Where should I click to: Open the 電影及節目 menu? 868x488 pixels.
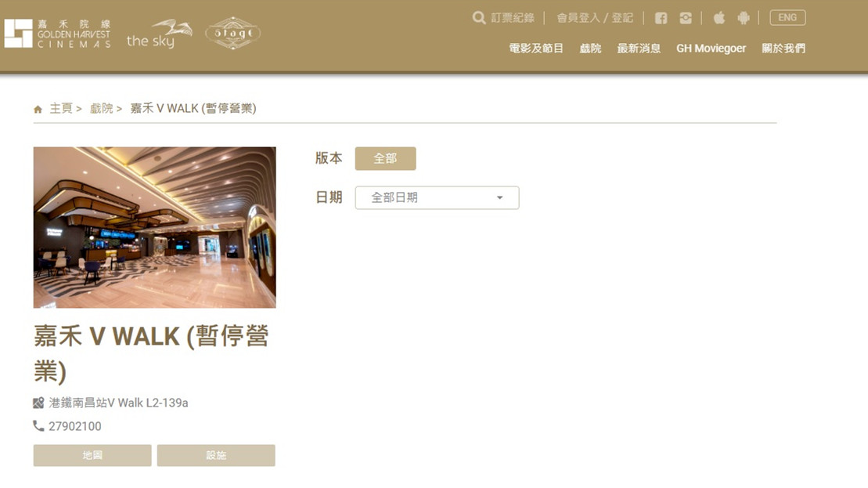coord(536,49)
